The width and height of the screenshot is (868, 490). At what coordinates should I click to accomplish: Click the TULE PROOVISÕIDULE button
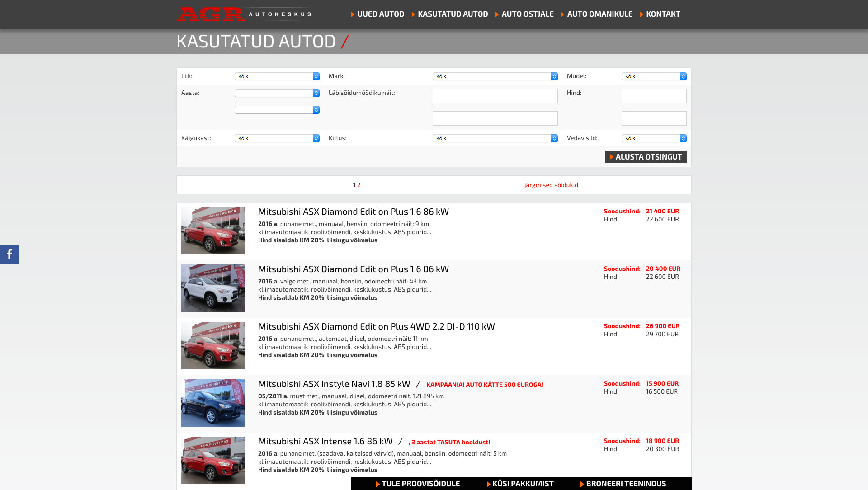418,484
